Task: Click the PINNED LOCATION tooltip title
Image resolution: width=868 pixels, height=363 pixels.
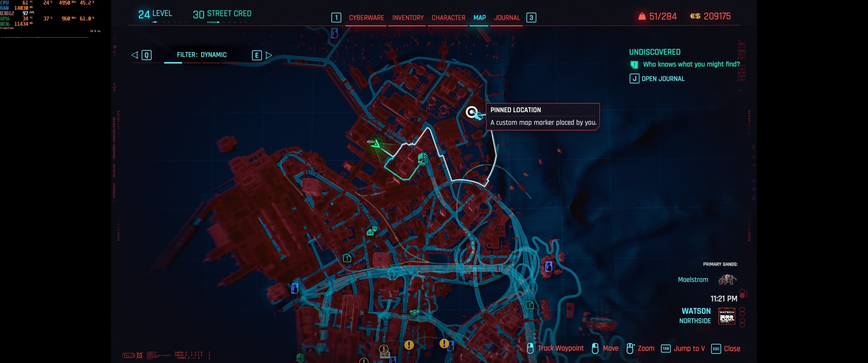Action: click(515, 110)
